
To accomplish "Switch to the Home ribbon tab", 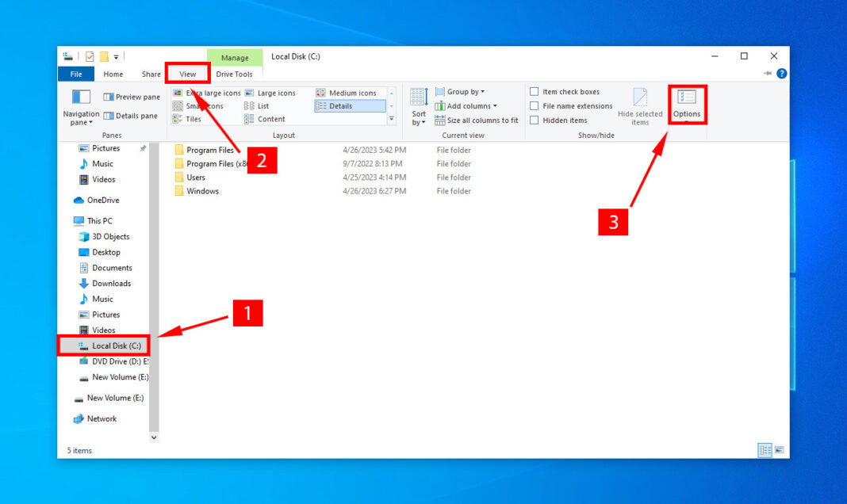I will tap(113, 74).
